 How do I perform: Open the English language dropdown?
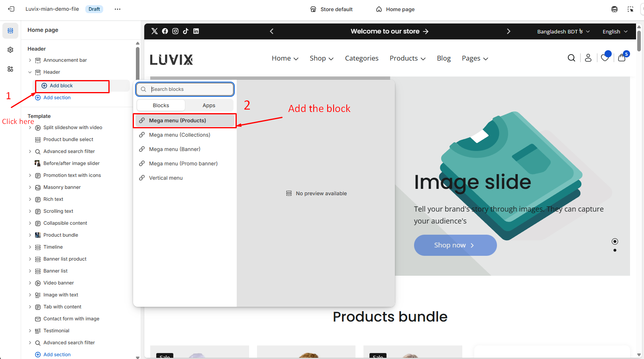tap(615, 31)
